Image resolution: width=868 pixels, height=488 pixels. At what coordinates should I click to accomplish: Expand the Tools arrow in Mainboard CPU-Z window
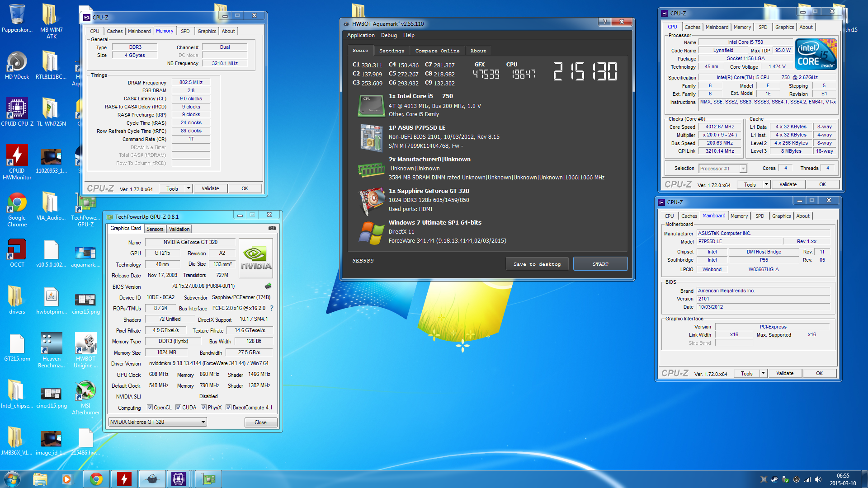[x=763, y=373]
